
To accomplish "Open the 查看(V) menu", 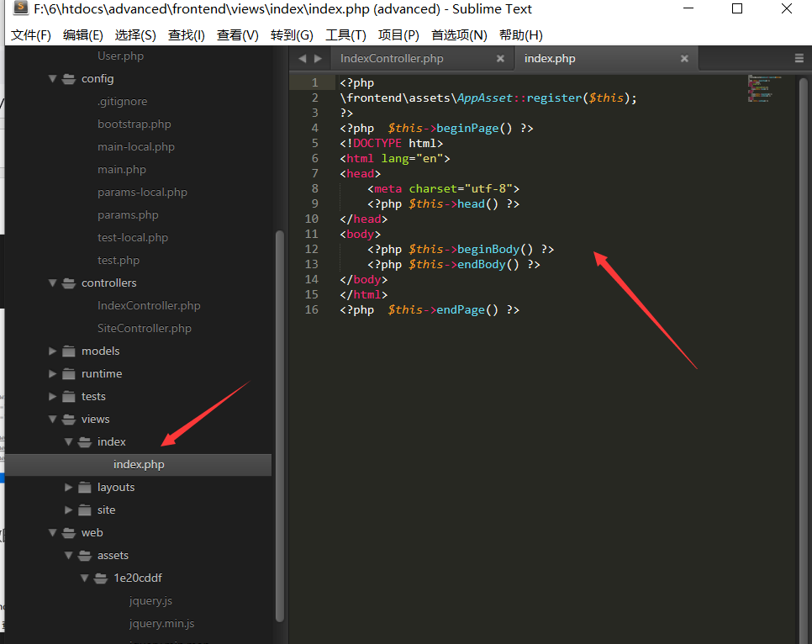I will coord(238,34).
